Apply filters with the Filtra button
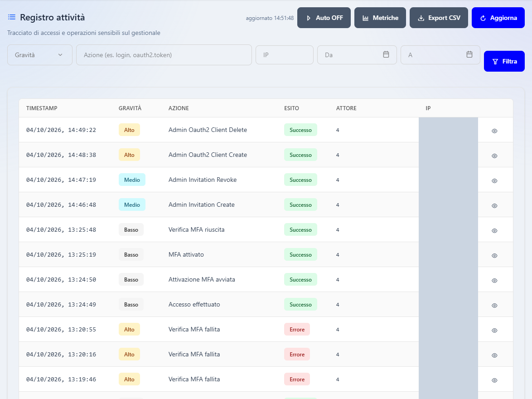The height and width of the screenshot is (399, 532). pyautogui.click(x=504, y=61)
